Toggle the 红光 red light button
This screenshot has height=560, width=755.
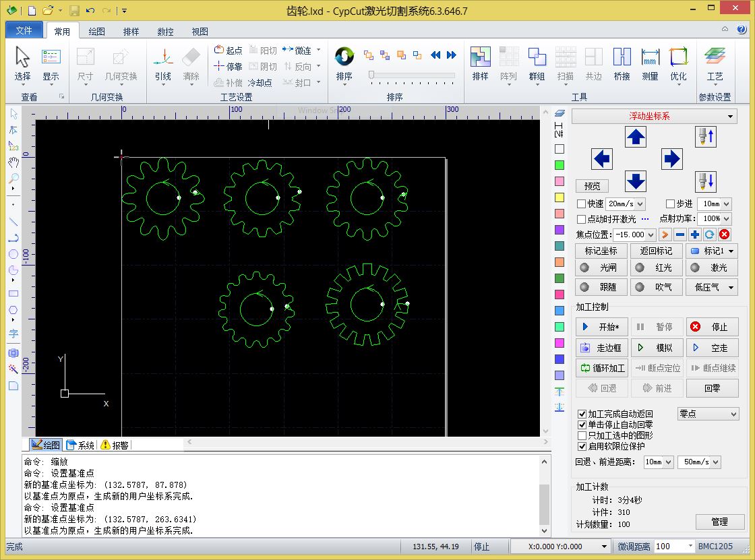coord(657,268)
